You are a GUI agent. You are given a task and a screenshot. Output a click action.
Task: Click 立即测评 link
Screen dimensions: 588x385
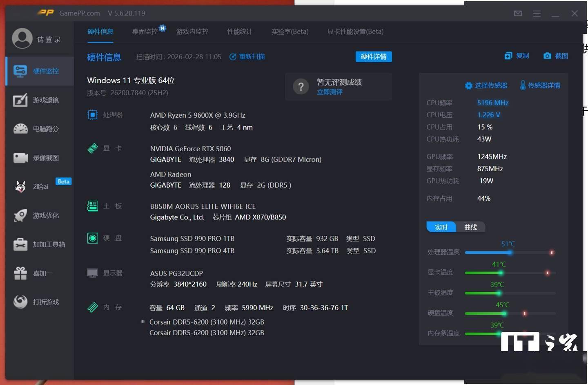(x=330, y=92)
